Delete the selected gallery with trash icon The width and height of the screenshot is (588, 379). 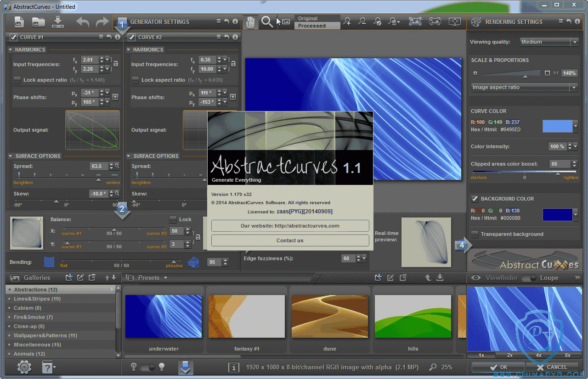(92, 278)
